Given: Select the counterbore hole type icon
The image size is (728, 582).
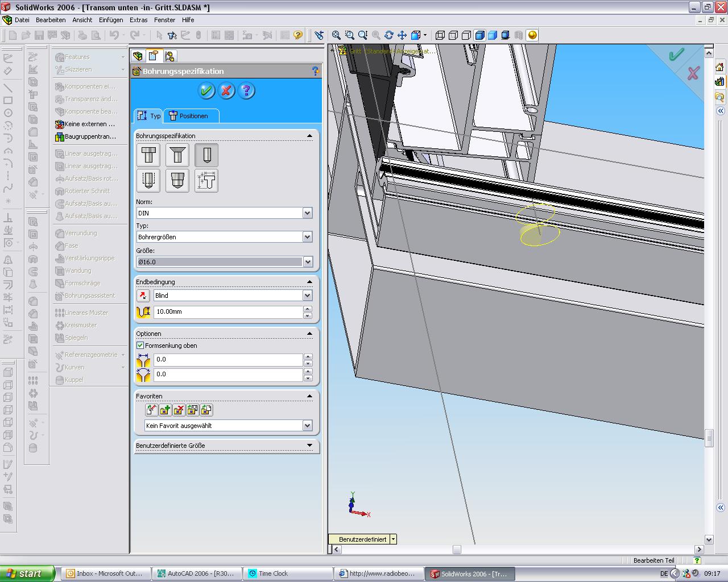Looking at the screenshot, I should point(148,155).
